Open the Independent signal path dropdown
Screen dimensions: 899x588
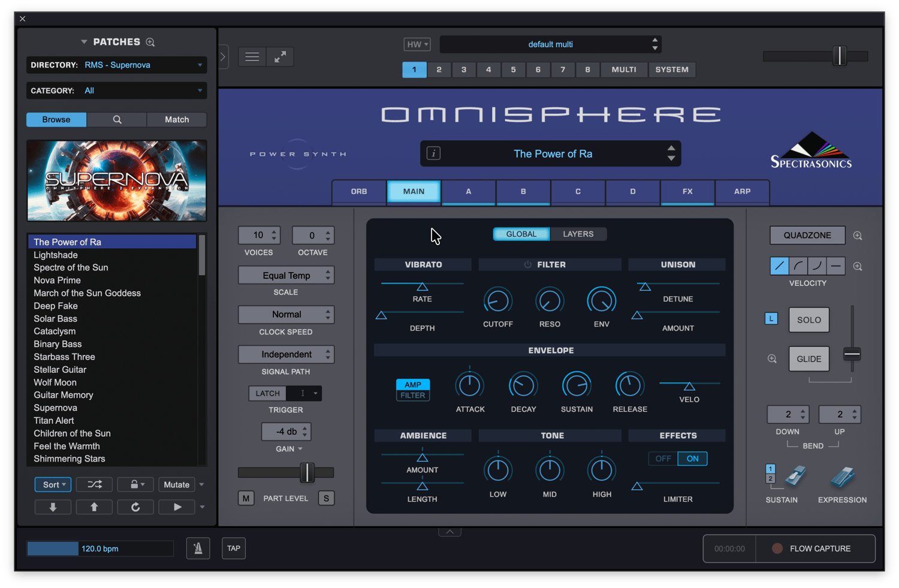pyautogui.click(x=286, y=354)
